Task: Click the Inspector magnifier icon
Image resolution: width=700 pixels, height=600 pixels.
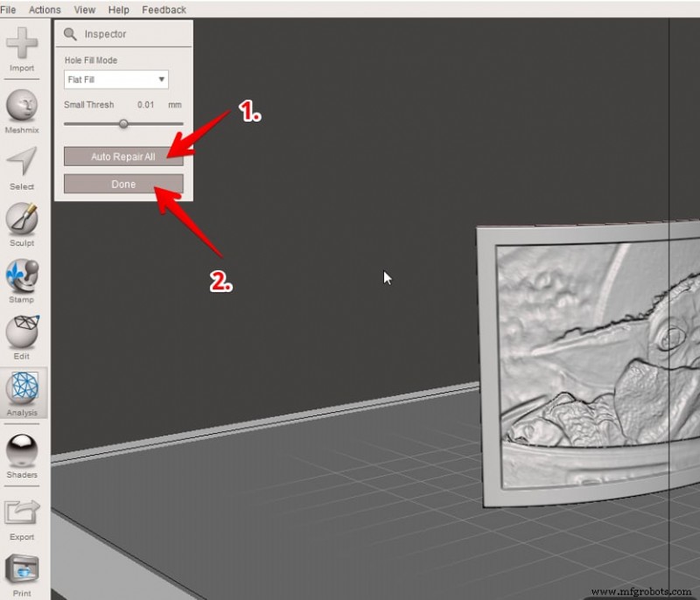Action: tap(70, 34)
